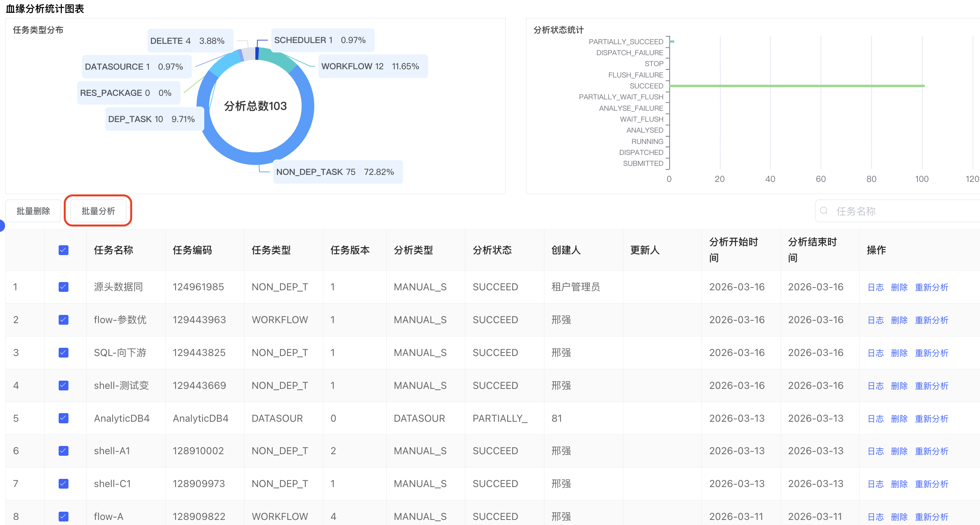Open 日志 for task 源头数据同
Screen dimensions: 980x525
coord(876,287)
